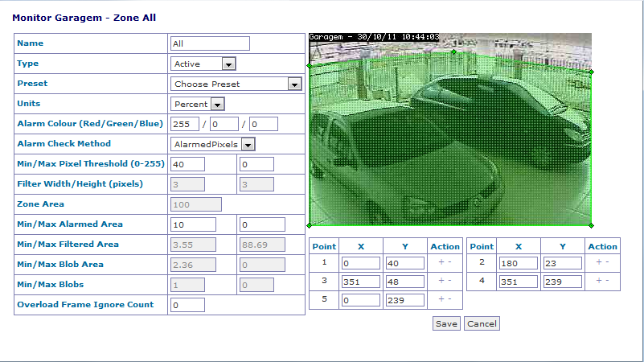This screenshot has width=644, height=362.
Task: Save the zone settings
Action: (446, 323)
